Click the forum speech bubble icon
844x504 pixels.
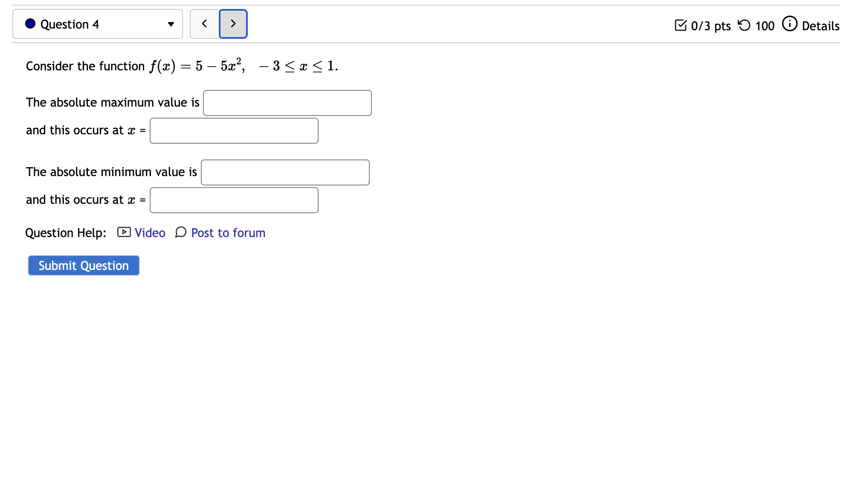pos(181,232)
